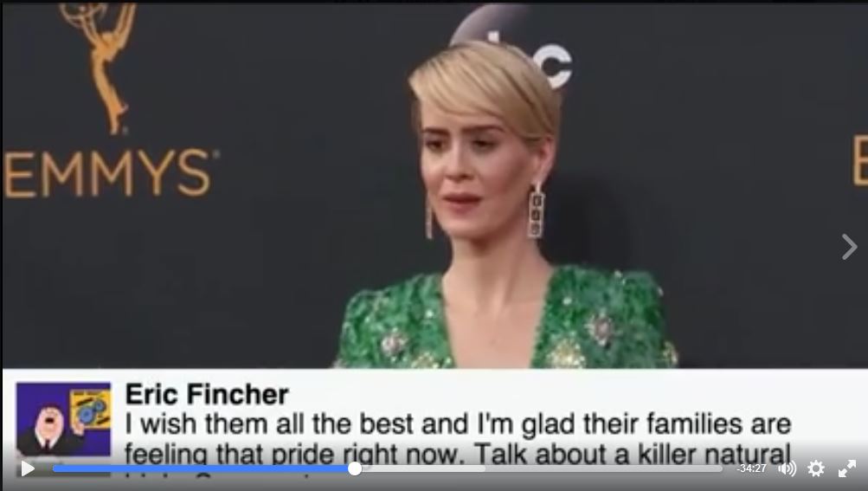
Task: Click the comment line starting 'I wish them'
Action: click(x=458, y=424)
